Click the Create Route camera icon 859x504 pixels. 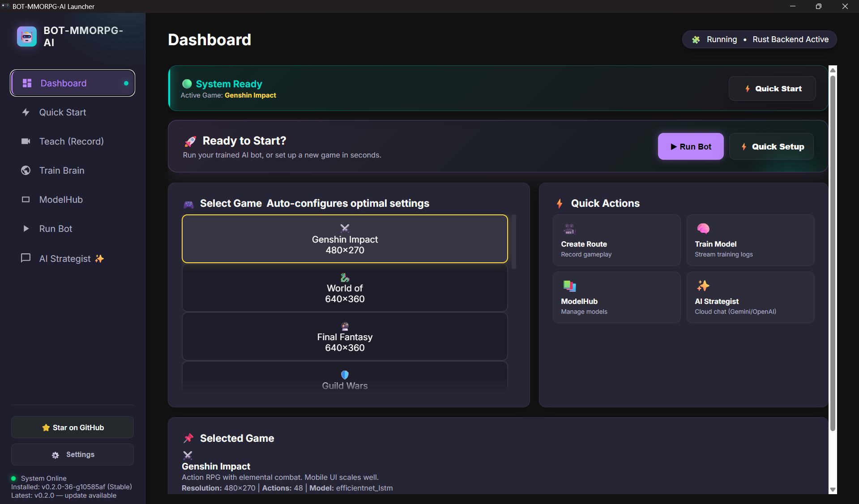point(569,229)
